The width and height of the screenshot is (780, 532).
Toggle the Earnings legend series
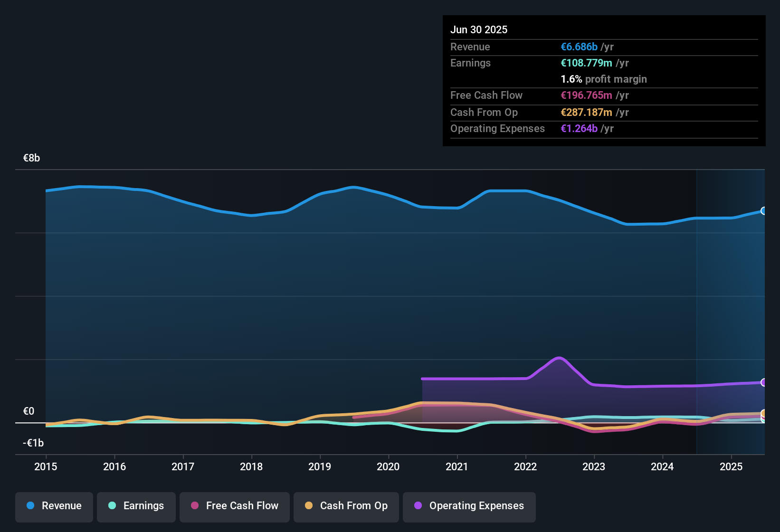click(136, 506)
